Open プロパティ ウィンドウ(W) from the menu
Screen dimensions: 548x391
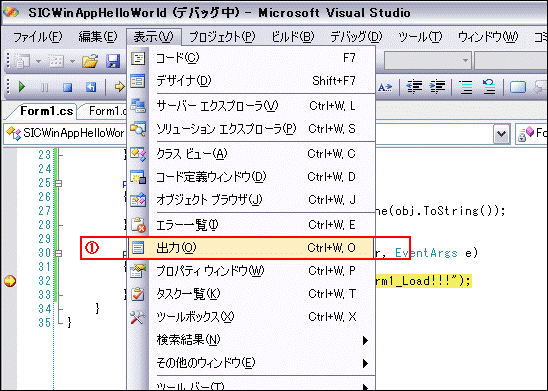pyautogui.click(x=251, y=271)
